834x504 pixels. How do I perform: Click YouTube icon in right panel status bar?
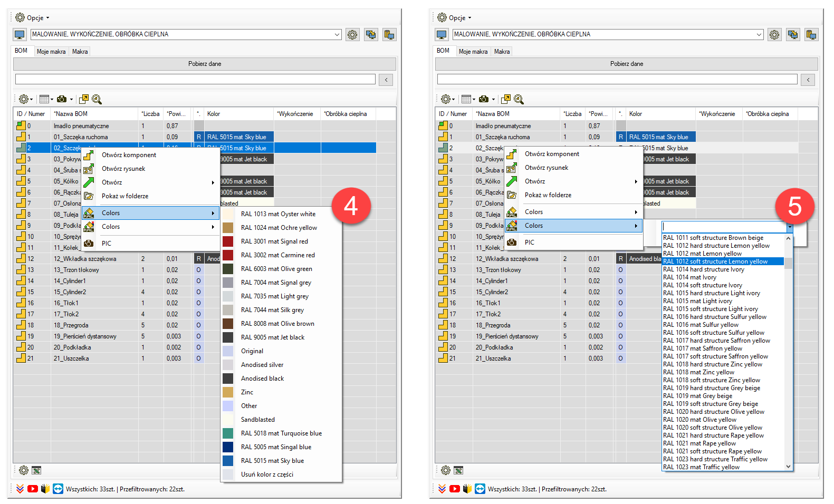(x=455, y=489)
